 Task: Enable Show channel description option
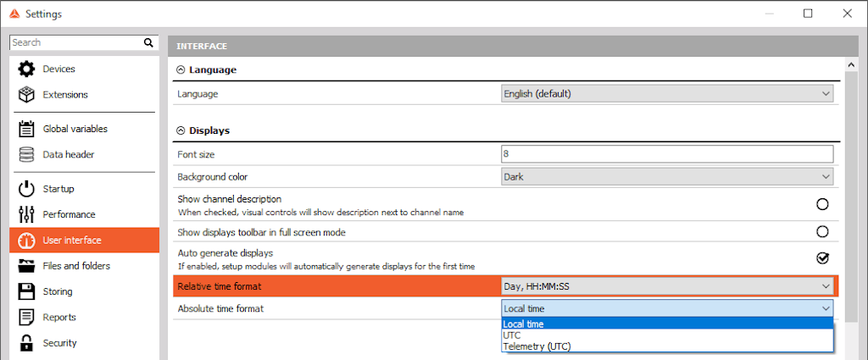pyautogui.click(x=822, y=204)
